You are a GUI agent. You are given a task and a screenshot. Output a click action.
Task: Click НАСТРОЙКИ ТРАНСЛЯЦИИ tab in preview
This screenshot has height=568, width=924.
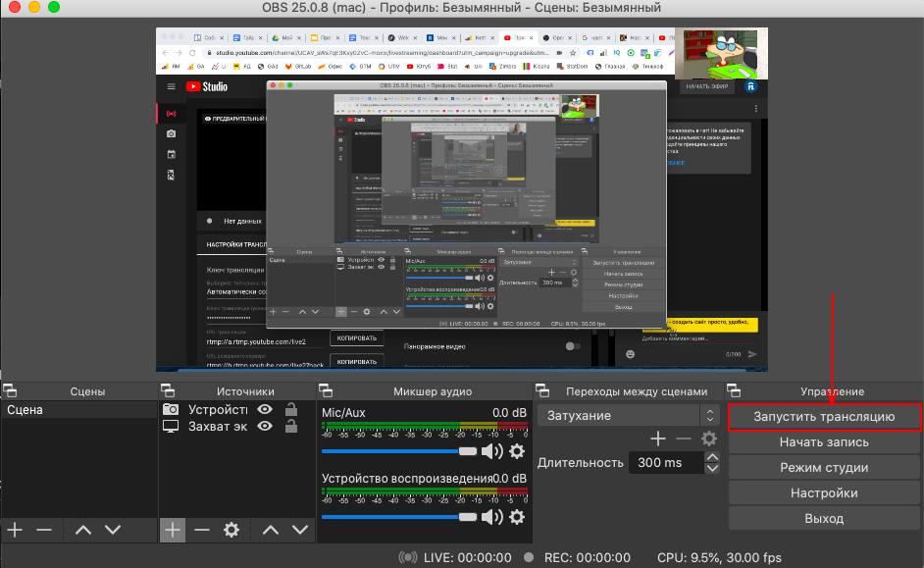237,244
